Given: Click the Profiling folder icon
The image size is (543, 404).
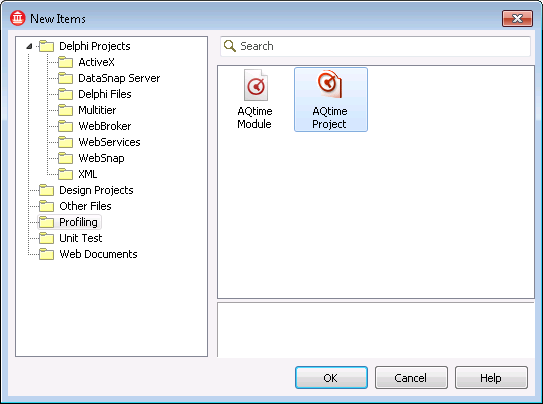Looking at the screenshot, I should [46, 222].
